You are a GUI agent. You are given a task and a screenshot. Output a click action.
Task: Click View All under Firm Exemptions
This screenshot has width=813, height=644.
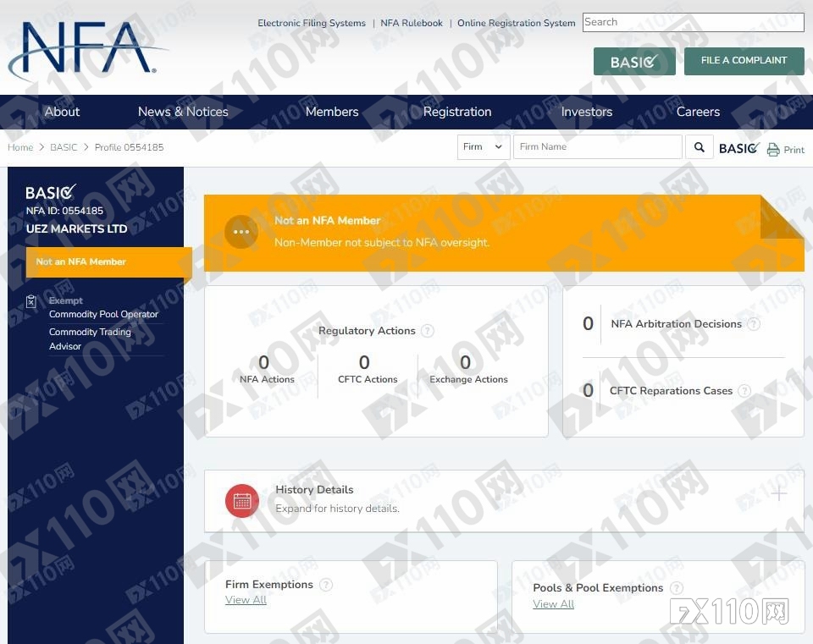click(246, 600)
